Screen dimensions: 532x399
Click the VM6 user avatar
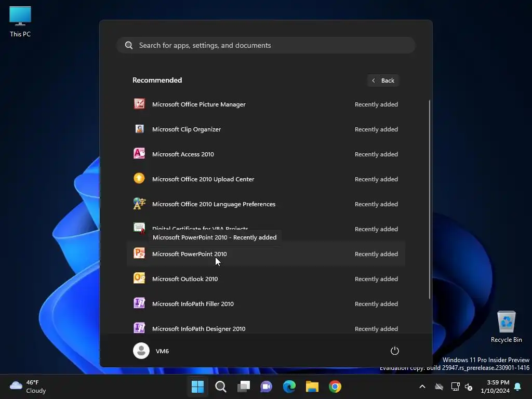coord(141,351)
